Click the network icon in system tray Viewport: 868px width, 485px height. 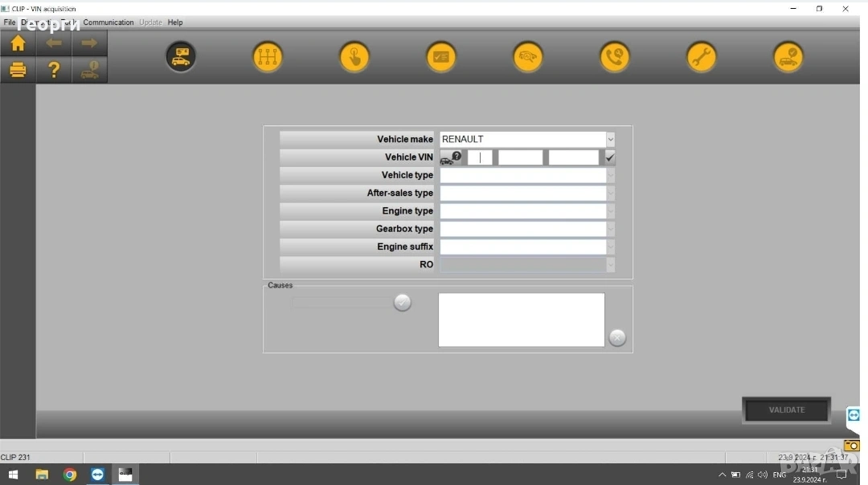(x=750, y=475)
